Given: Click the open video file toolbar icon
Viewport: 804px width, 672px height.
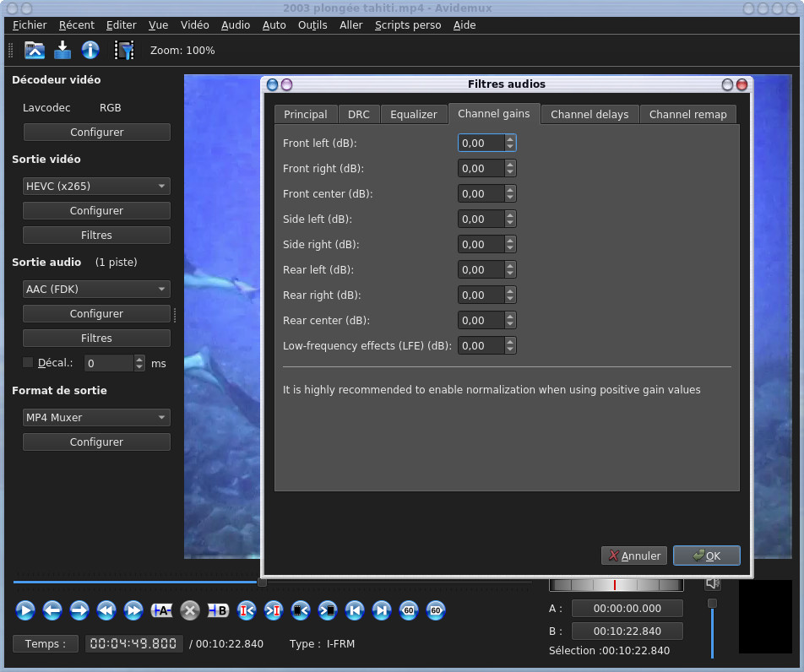Looking at the screenshot, I should click(35, 50).
